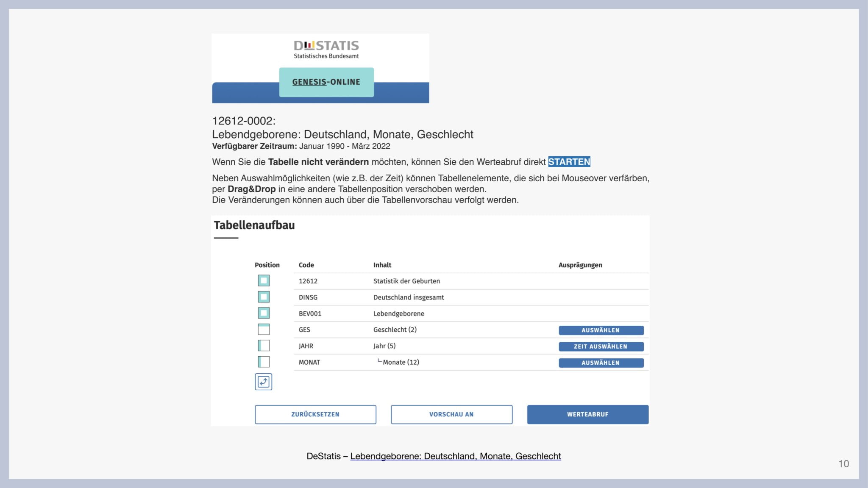Click position icon for DINSG row

pyautogui.click(x=264, y=297)
